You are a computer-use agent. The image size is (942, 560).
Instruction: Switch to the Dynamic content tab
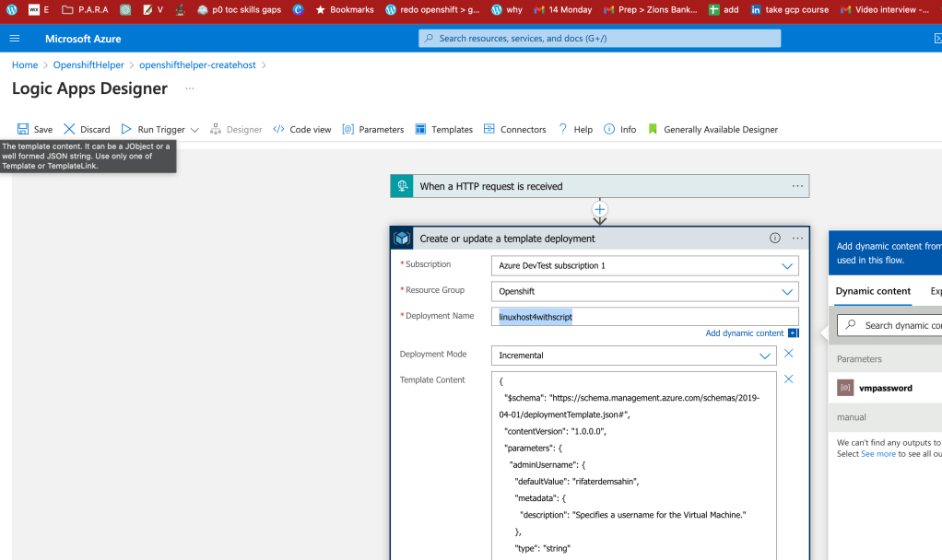tap(873, 291)
